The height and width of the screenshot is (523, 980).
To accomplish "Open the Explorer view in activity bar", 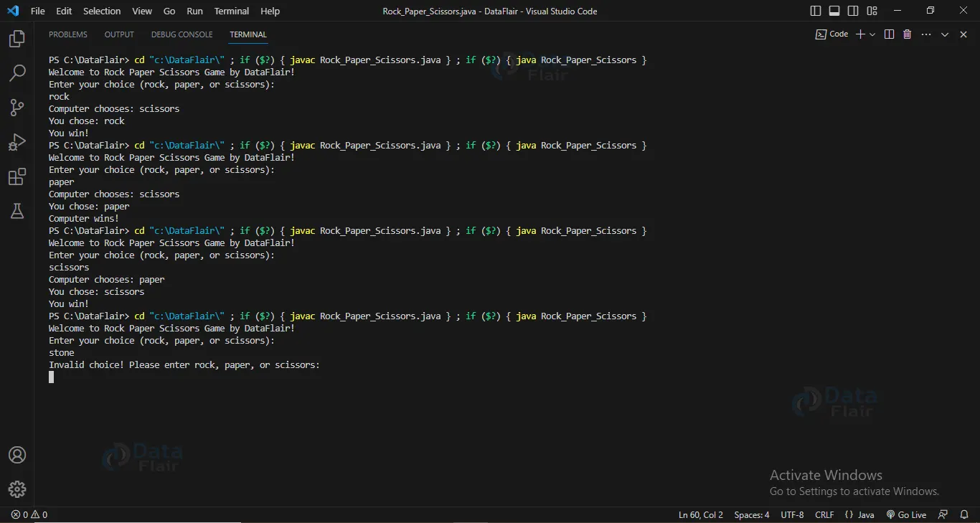I will (x=17, y=39).
